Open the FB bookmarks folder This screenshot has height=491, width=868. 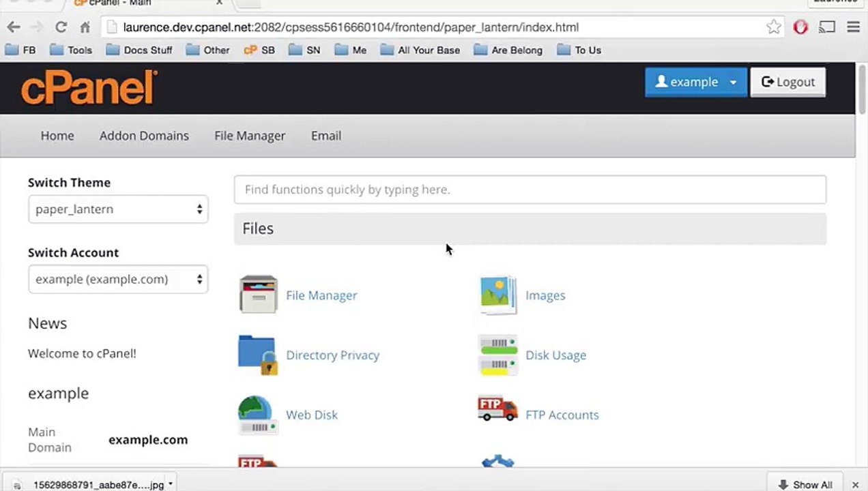(x=20, y=50)
